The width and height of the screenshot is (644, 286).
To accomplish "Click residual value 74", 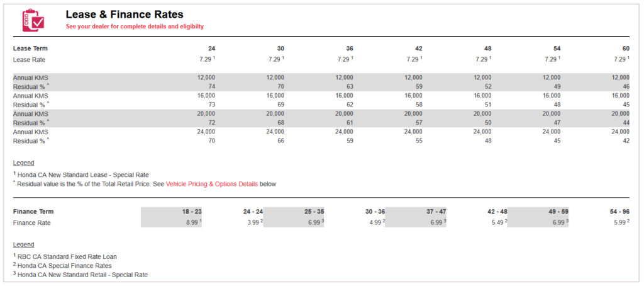I will tap(211, 86).
